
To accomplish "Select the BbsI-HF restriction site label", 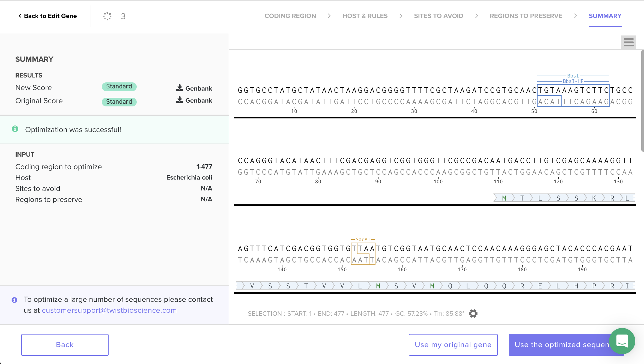I will tap(573, 81).
